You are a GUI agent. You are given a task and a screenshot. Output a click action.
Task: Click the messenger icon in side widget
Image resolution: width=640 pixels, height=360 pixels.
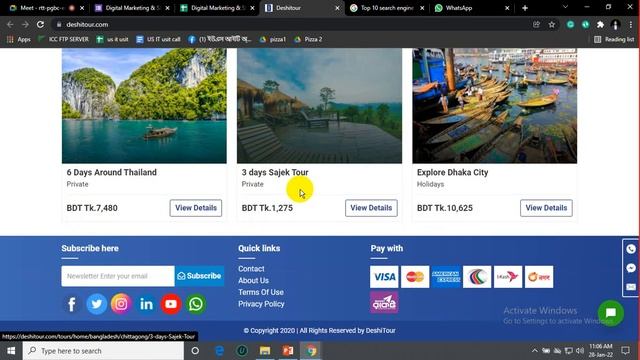tap(631, 268)
